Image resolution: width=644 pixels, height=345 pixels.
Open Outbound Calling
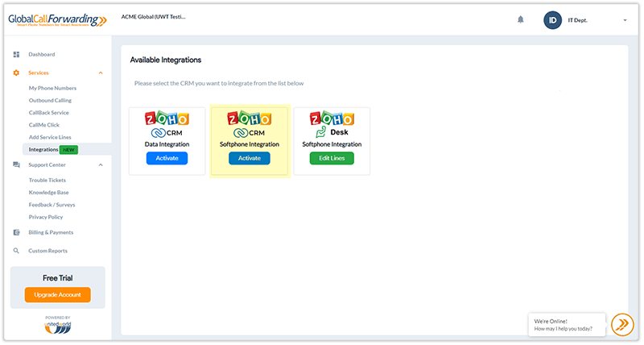coord(50,100)
